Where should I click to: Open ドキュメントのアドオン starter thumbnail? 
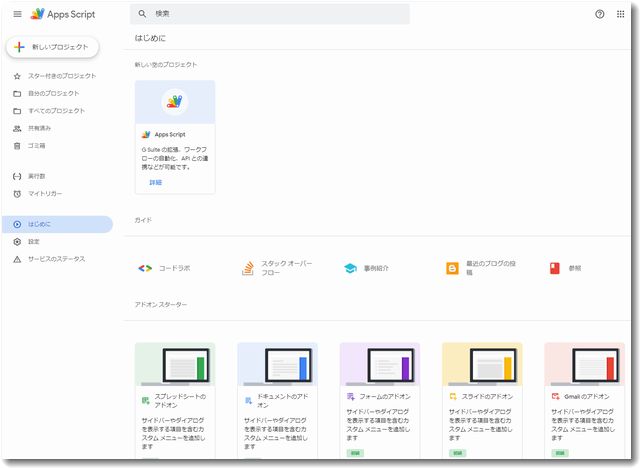278,364
